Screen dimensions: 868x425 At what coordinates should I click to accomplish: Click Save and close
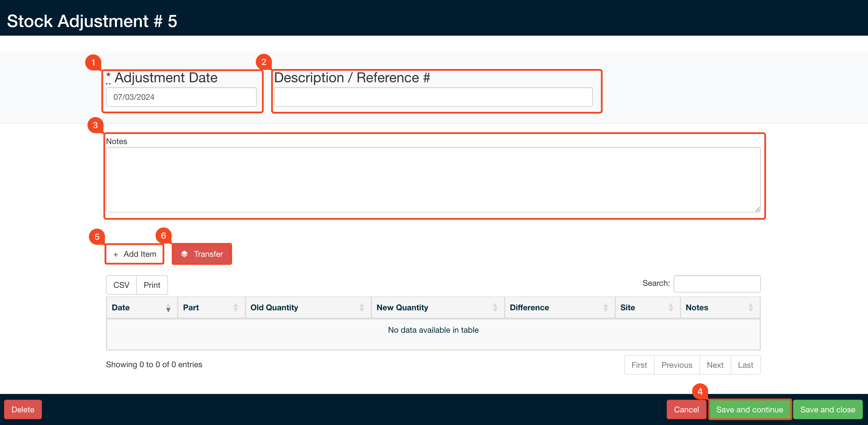coord(827,409)
